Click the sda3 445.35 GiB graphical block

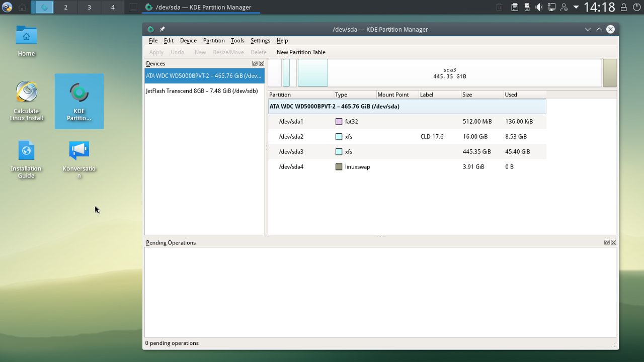pos(449,73)
